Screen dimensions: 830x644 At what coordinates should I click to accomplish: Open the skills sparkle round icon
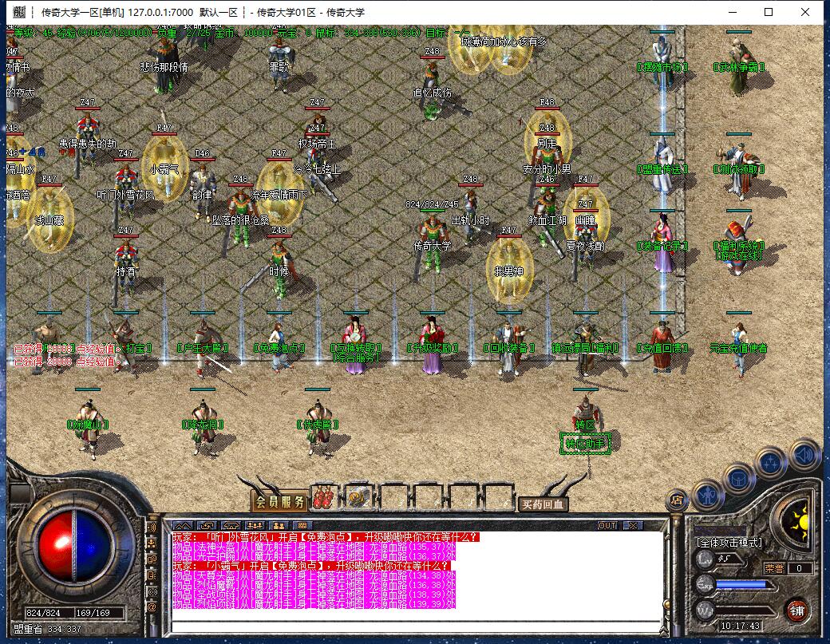(771, 463)
